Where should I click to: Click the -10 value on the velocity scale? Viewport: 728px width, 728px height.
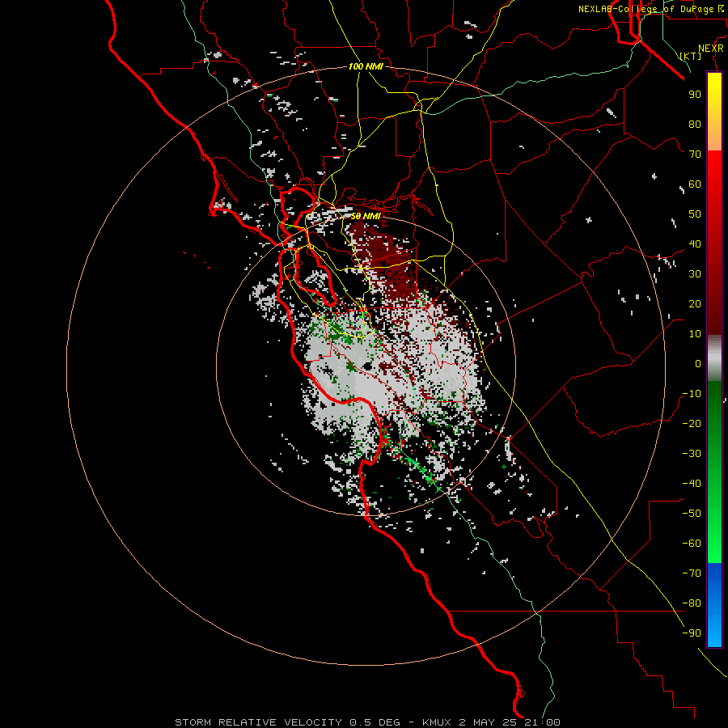click(692, 394)
